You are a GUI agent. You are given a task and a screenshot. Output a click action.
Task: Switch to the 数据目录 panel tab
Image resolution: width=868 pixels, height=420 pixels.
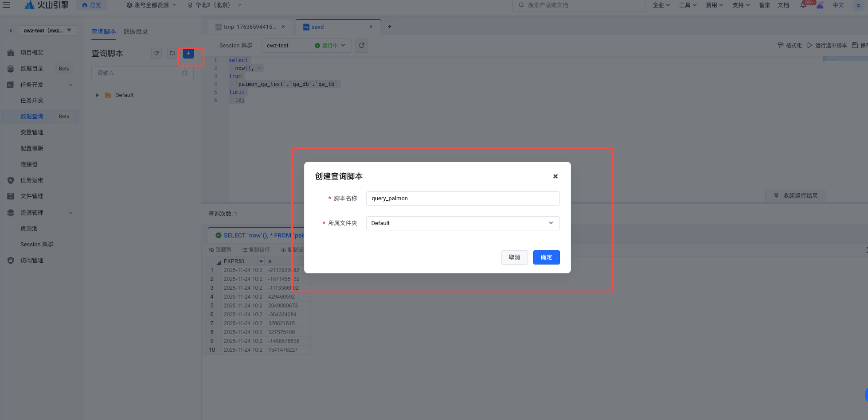(x=136, y=31)
